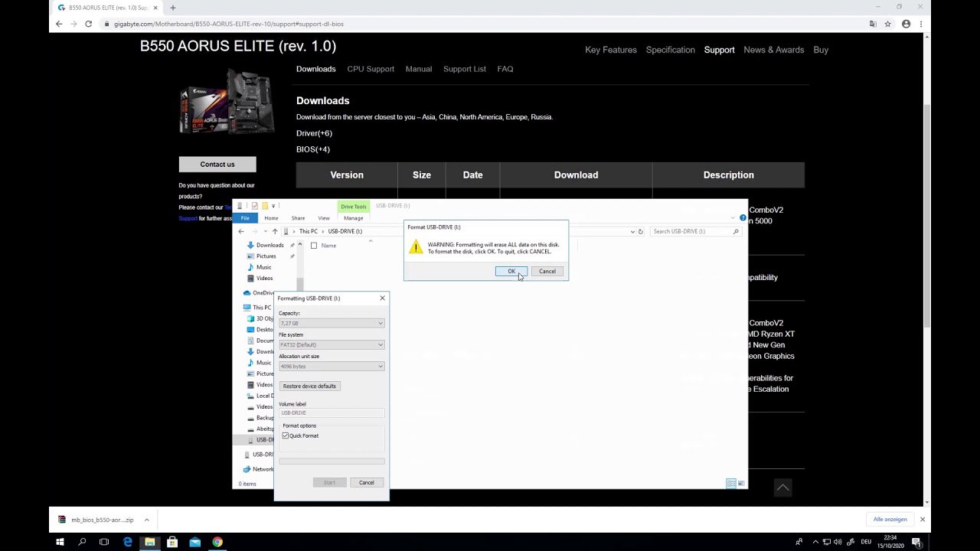Cancel the format warning dialog
This screenshot has width=980, height=551.
click(x=547, y=271)
